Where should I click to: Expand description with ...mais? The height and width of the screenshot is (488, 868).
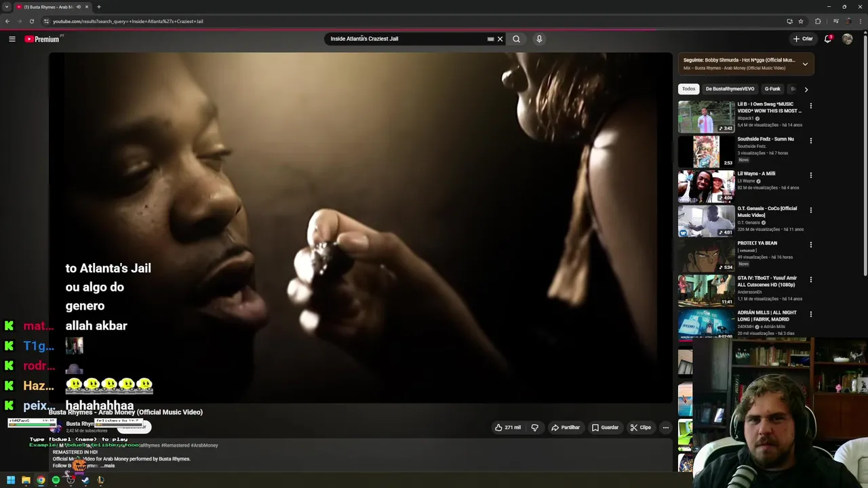pos(107,466)
